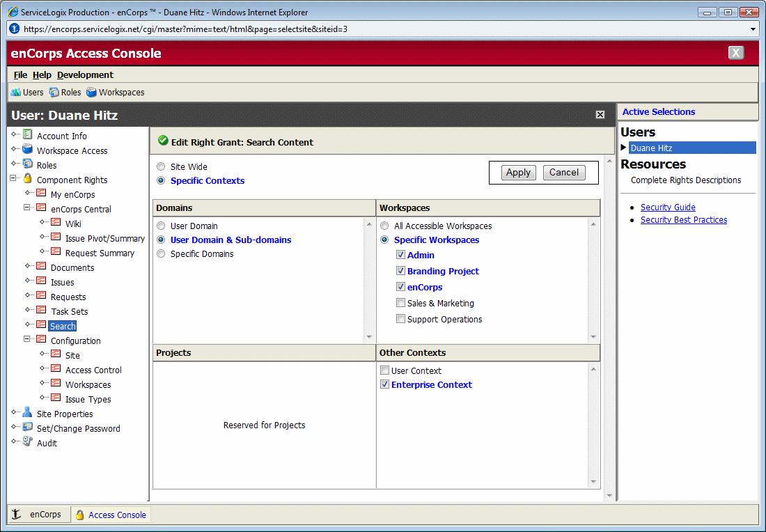Enable the User Context checkbox
Image resolution: width=766 pixels, height=532 pixels.
384,370
